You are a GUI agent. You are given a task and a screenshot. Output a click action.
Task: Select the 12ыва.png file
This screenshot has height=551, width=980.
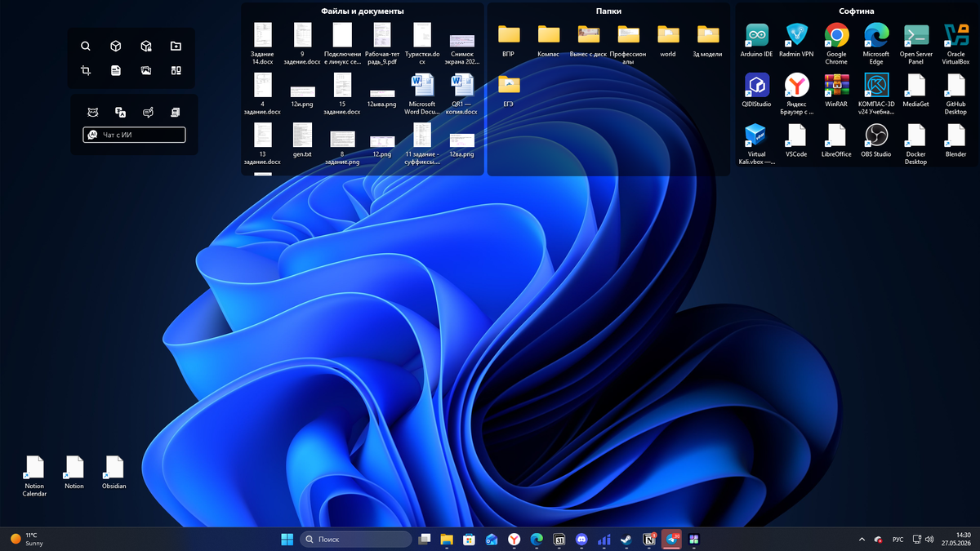coord(382,98)
